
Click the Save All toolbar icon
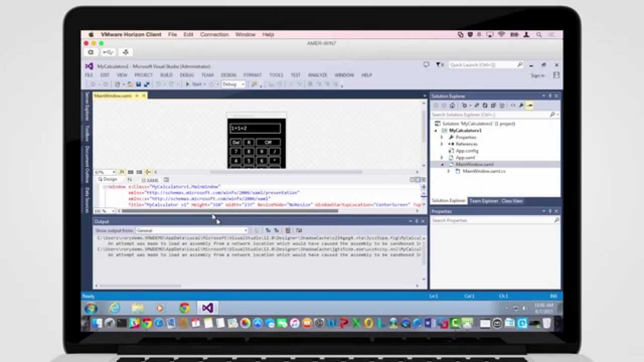tap(146, 84)
